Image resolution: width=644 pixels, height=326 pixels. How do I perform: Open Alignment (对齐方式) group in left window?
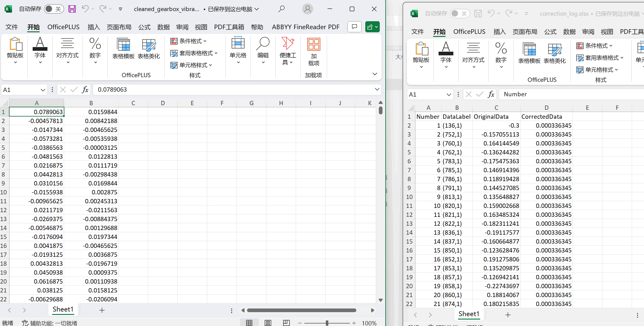point(67,51)
